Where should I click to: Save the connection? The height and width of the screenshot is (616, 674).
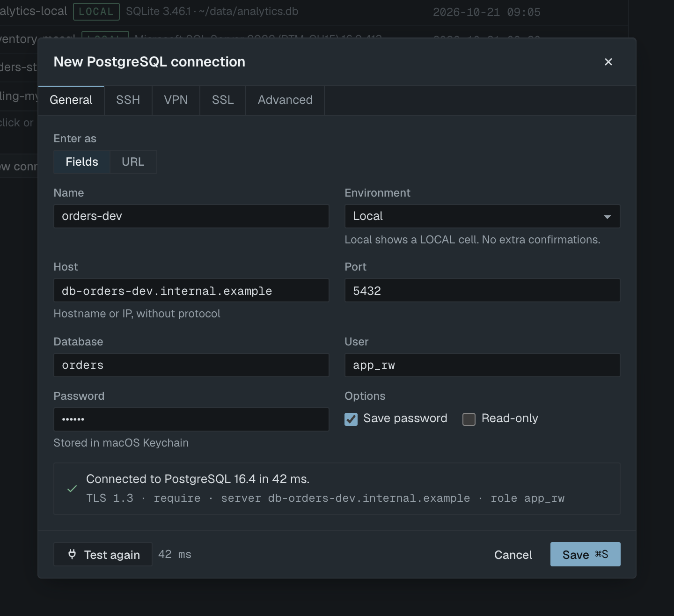(x=585, y=555)
